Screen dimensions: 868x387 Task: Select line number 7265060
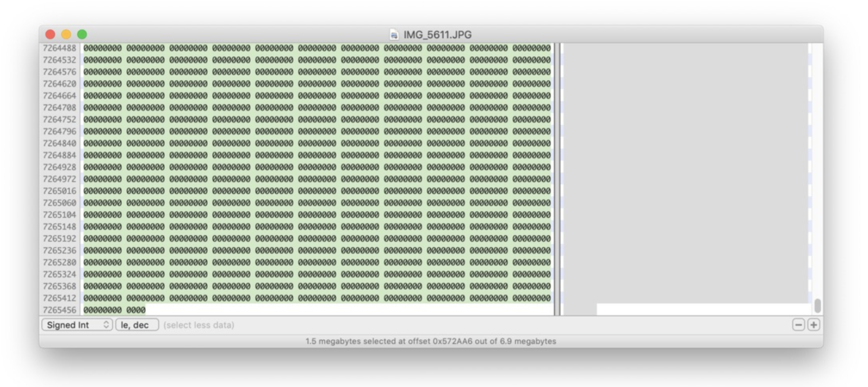coord(59,203)
